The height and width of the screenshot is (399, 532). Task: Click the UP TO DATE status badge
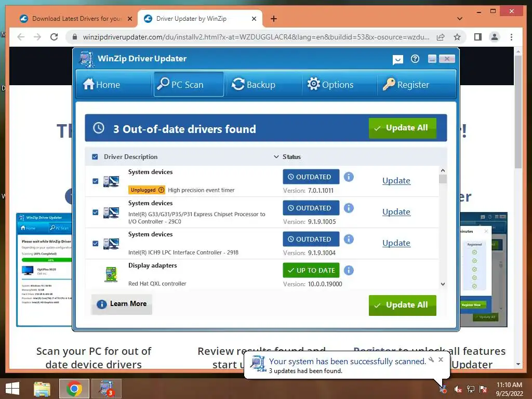coord(311,270)
